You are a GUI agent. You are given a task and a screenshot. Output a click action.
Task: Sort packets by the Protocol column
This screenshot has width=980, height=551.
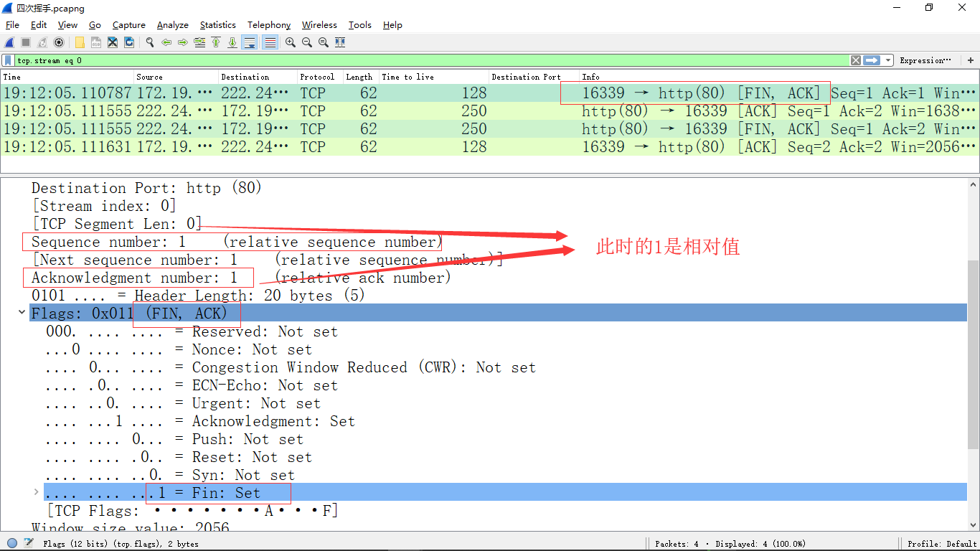[321, 77]
